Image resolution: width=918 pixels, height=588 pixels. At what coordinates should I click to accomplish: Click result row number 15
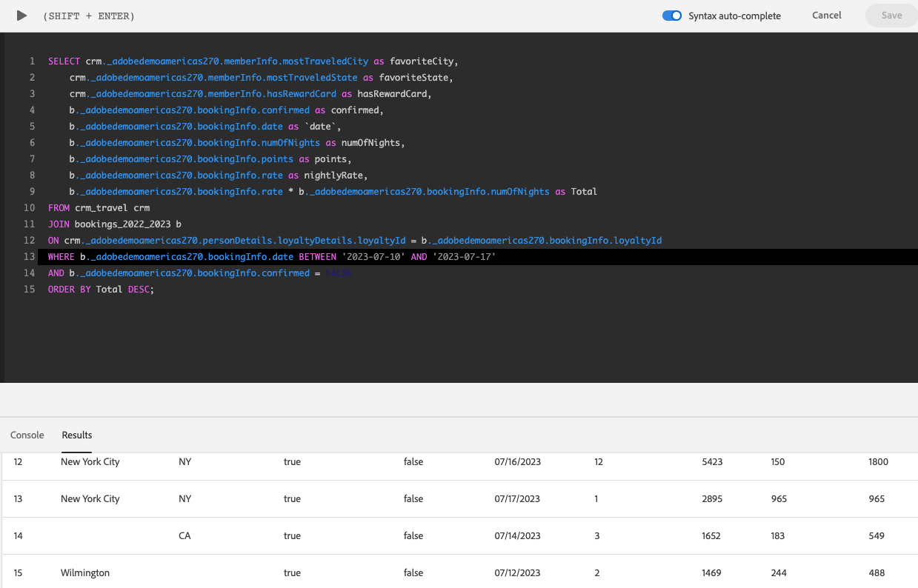point(19,572)
